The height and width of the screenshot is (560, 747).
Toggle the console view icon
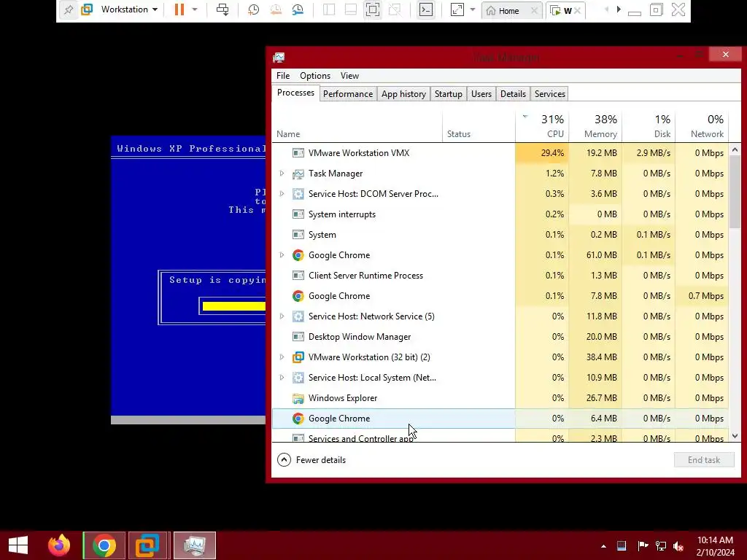click(x=425, y=9)
